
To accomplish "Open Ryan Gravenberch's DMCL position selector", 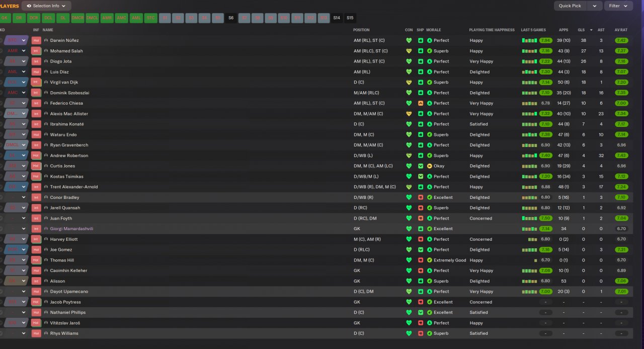I will [16, 145].
